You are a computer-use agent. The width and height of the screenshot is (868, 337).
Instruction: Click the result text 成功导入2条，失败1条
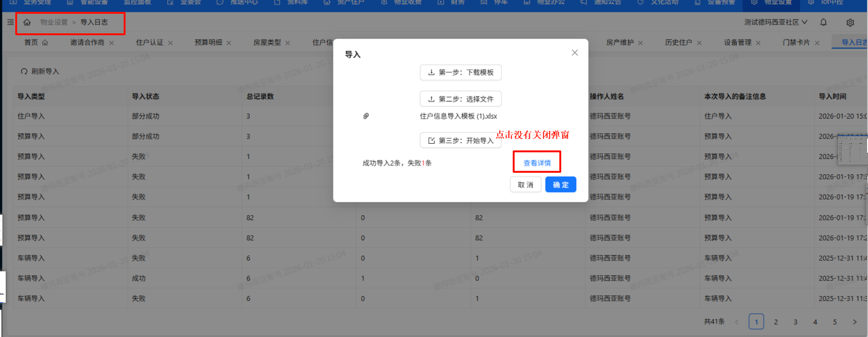coord(397,163)
